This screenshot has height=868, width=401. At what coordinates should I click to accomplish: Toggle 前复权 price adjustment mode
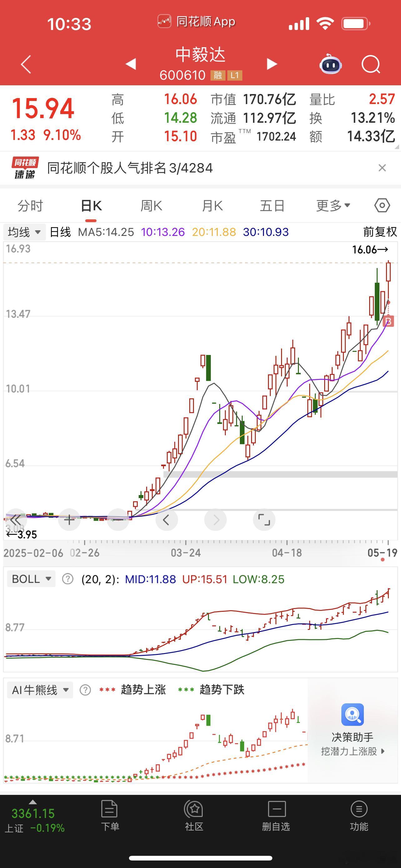click(x=380, y=232)
